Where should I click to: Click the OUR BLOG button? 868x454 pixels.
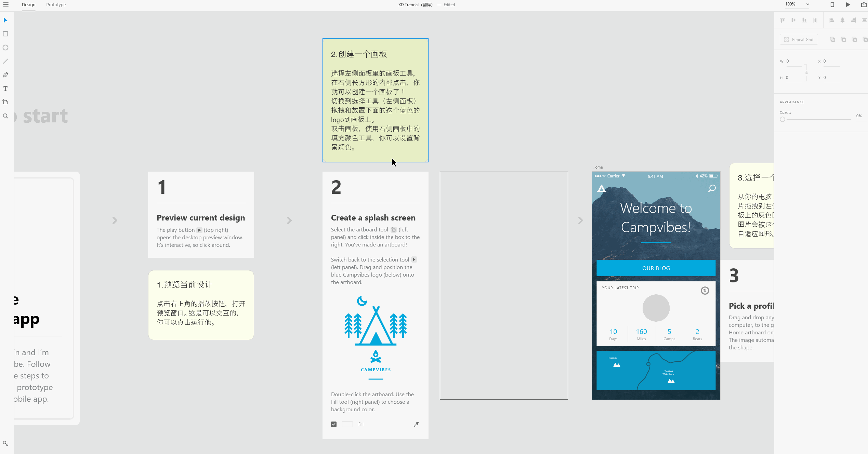tap(656, 268)
